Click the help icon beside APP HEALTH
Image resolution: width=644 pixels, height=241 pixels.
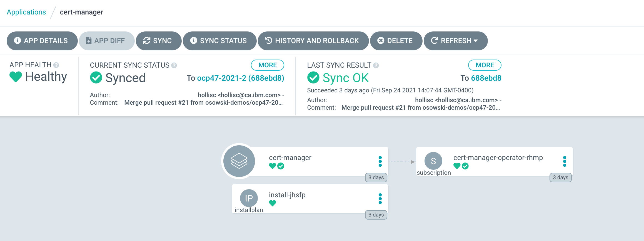pos(56,65)
